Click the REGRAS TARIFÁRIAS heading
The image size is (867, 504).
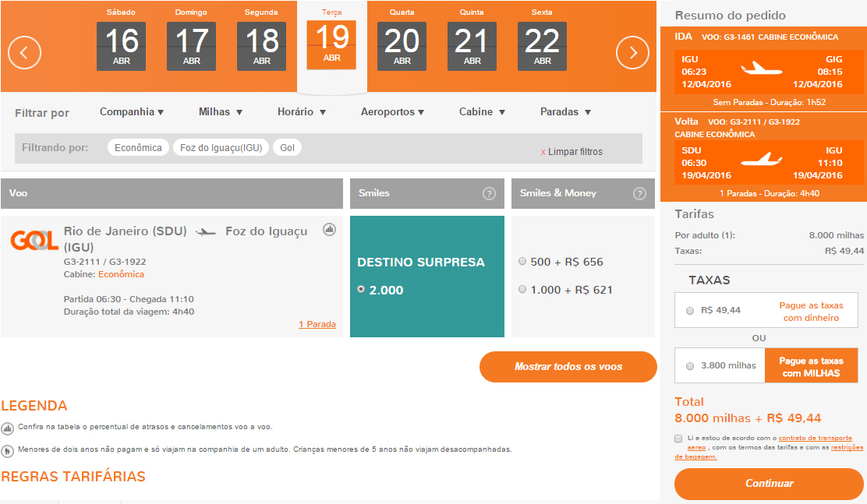coord(73,477)
